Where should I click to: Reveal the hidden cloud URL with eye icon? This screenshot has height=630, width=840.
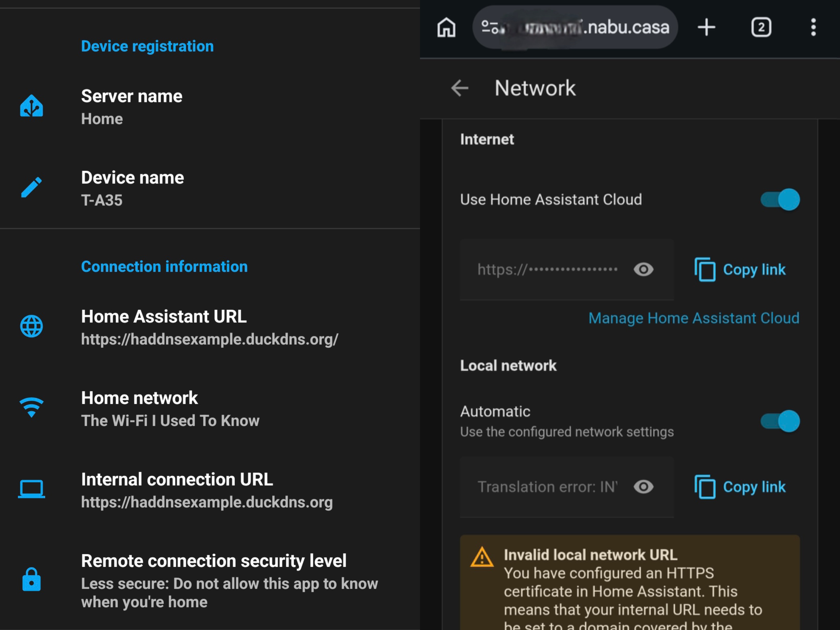point(643,270)
